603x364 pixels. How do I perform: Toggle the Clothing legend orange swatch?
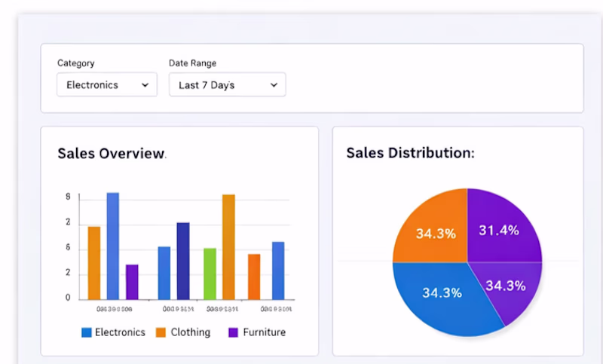click(161, 332)
